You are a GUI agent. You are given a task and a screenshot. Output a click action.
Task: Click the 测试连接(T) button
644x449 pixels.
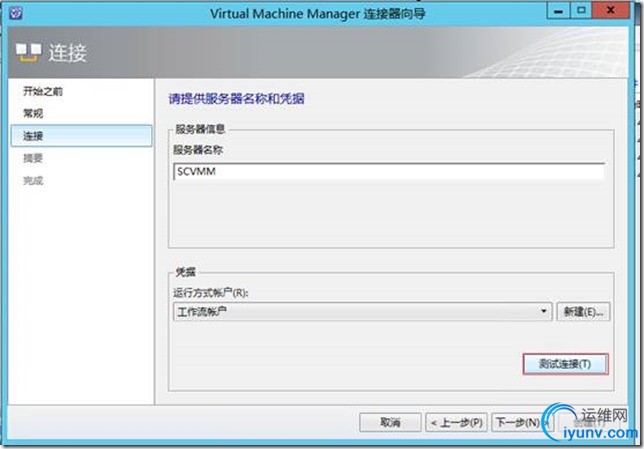tap(565, 364)
